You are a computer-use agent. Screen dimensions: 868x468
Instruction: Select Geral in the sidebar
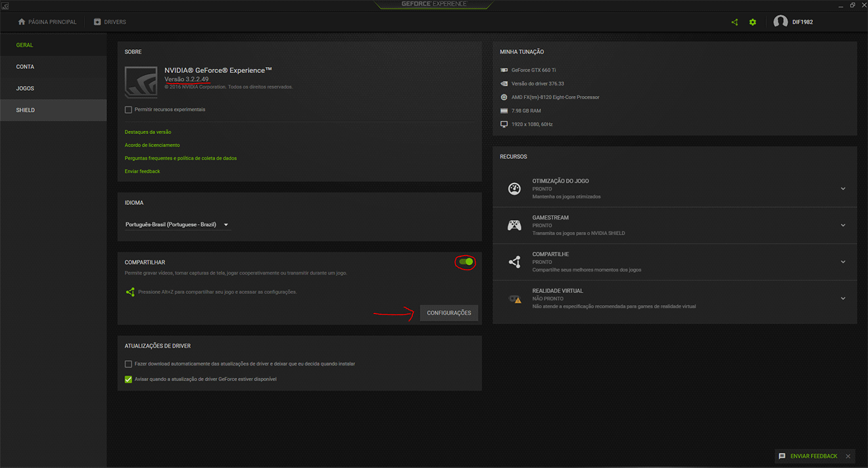pos(53,45)
